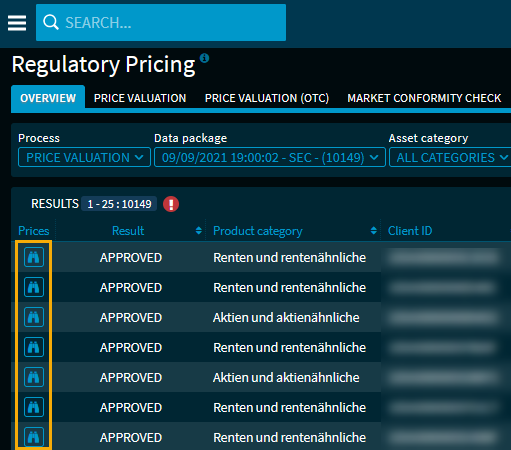Sort by the Product category arrows
Image resolution: width=511 pixels, height=450 pixels.
click(374, 231)
